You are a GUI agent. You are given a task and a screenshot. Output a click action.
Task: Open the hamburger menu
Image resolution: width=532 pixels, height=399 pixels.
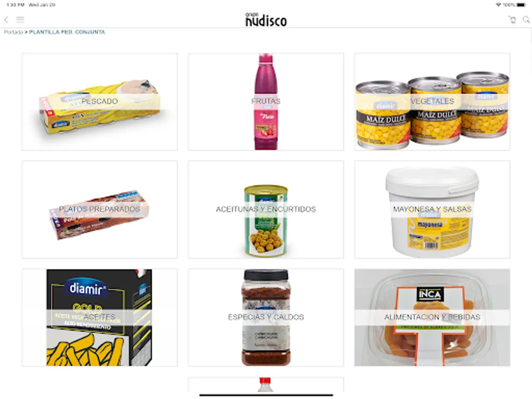tap(20, 20)
